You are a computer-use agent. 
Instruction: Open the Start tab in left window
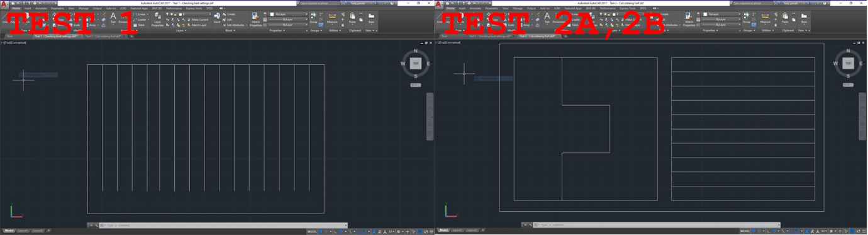click(x=10, y=37)
